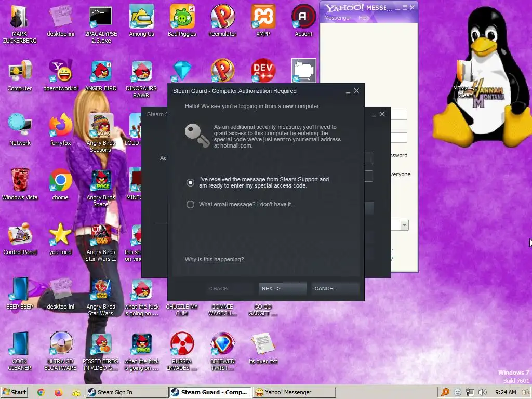The width and height of the screenshot is (532, 399).
Task: Click the taskbar clock showing 9:24 AM
Action: 506,392
